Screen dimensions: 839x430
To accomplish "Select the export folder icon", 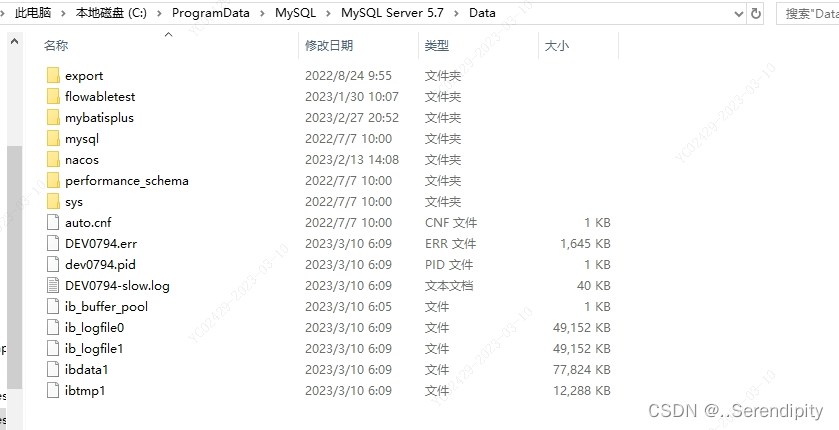I will pos(53,75).
